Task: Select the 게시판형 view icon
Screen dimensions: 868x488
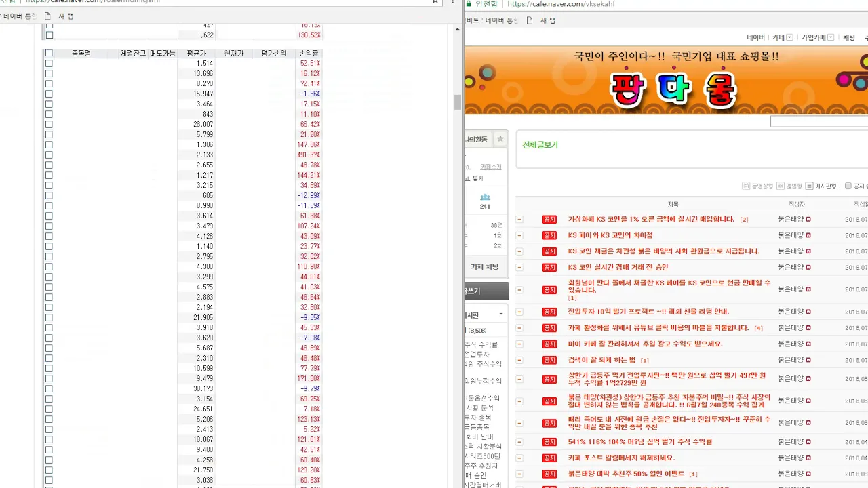Action: pyautogui.click(x=809, y=186)
